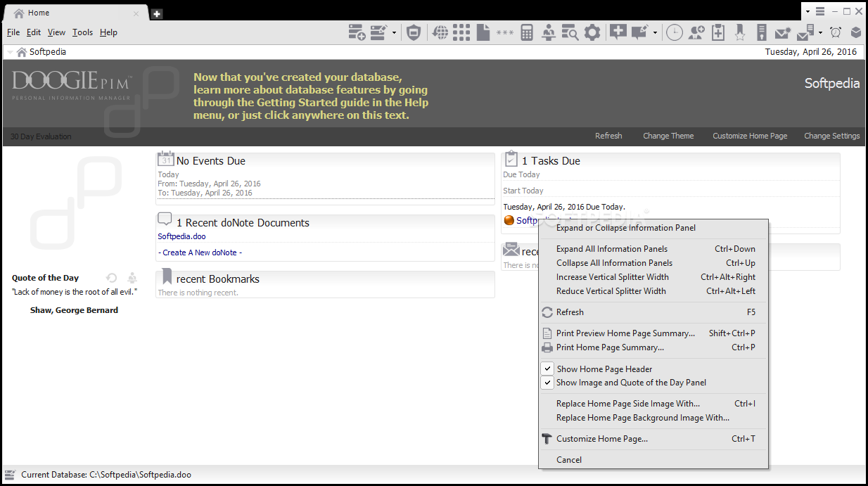
Task: Click the send/receive mail server icon
Action: click(x=806, y=32)
